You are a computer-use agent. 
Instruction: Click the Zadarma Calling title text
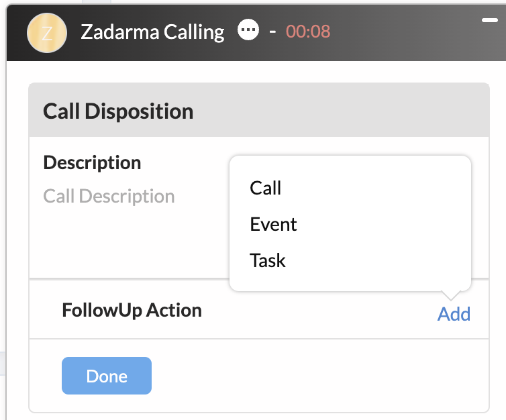coord(152,32)
